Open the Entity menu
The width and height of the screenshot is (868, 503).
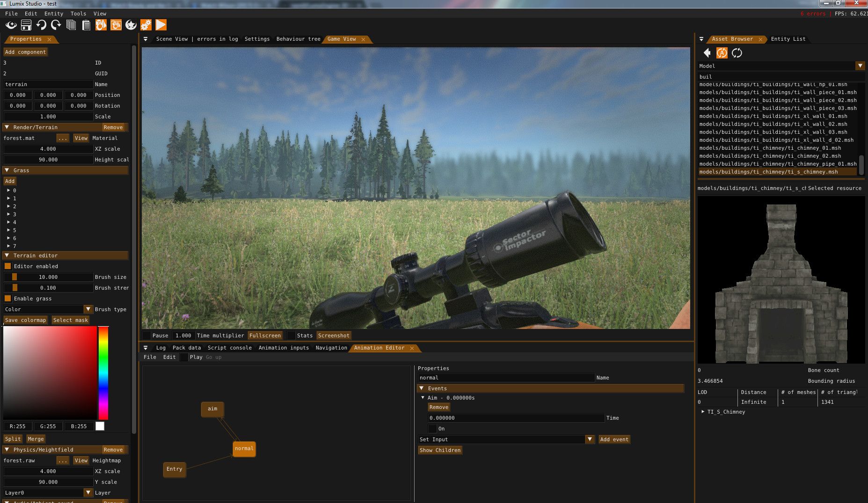click(x=53, y=14)
